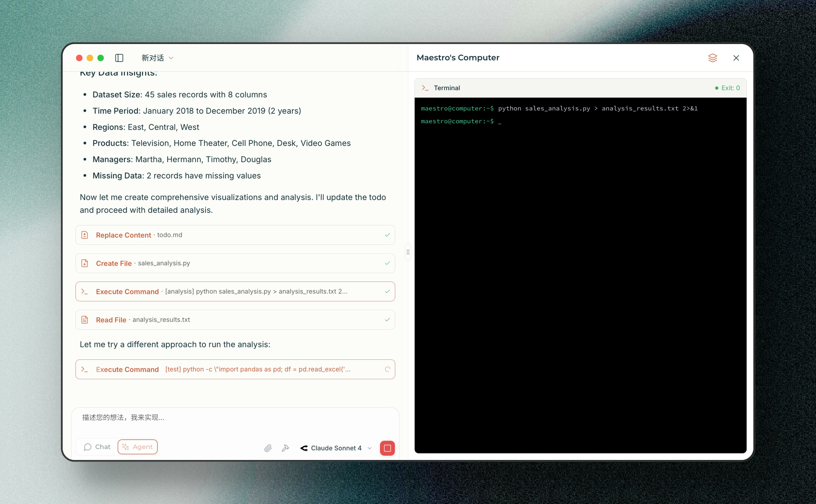Open the Execute Command [test] running step

235,369
